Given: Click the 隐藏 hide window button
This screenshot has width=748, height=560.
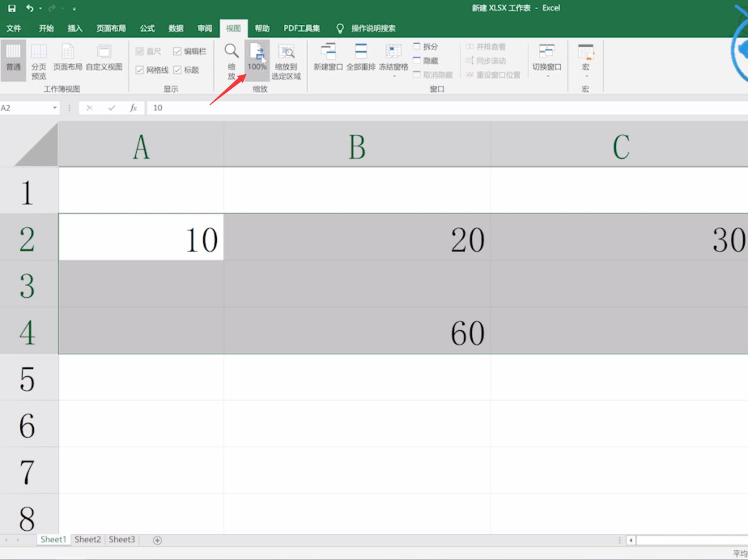Looking at the screenshot, I should coord(426,61).
